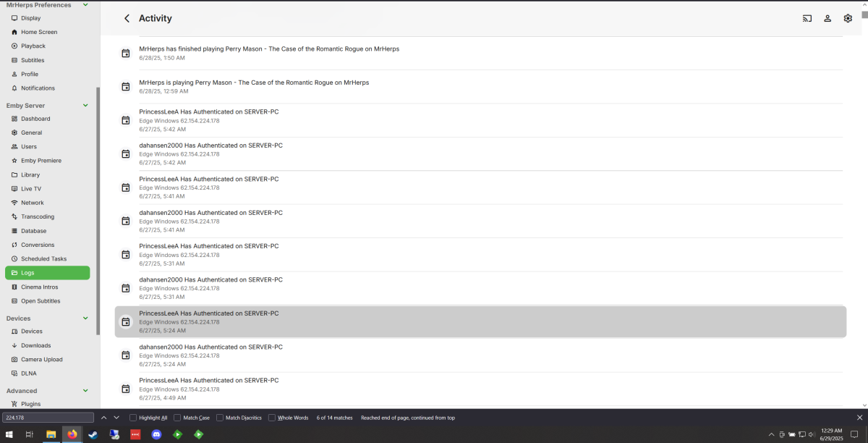Open the settings gear icon in header
Screen dimensions: 868x443
(848, 18)
